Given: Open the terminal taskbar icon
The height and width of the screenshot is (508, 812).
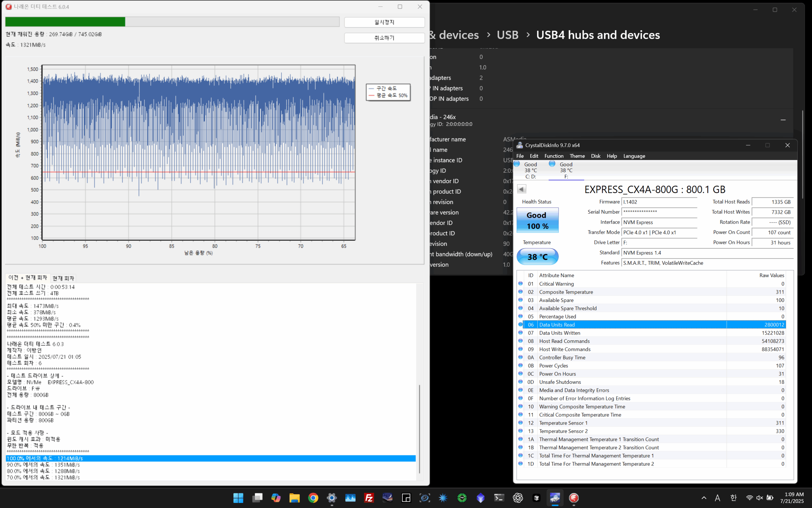Looking at the screenshot, I should pos(499,498).
